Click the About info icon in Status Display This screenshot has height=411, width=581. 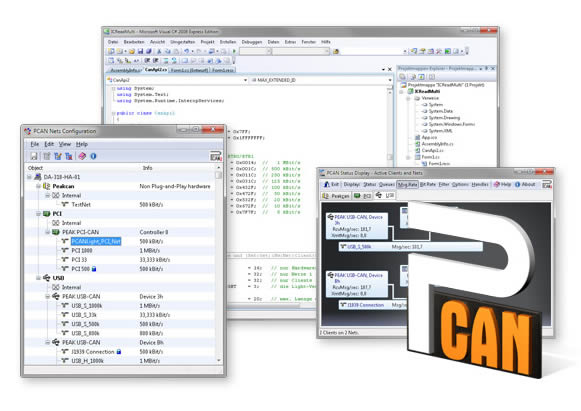(x=518, y=185)
